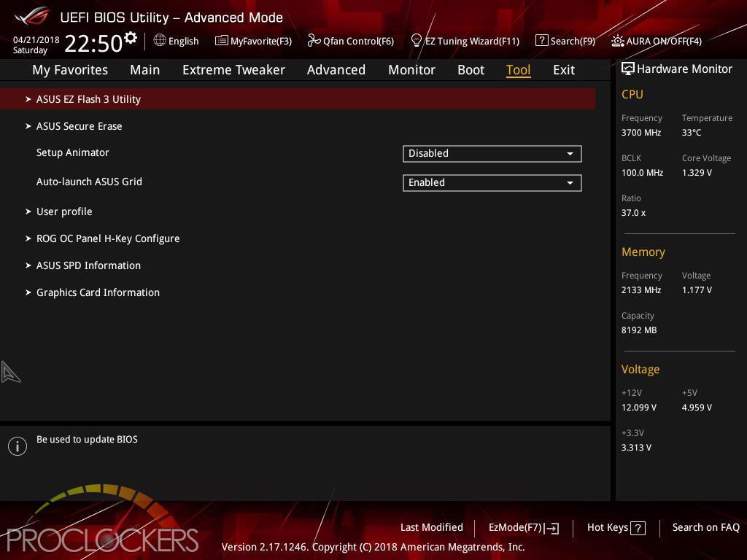Image resolution: width=747 pixels, height=560 pixels.
Task: Click English language button
Action: pos(177,41)
